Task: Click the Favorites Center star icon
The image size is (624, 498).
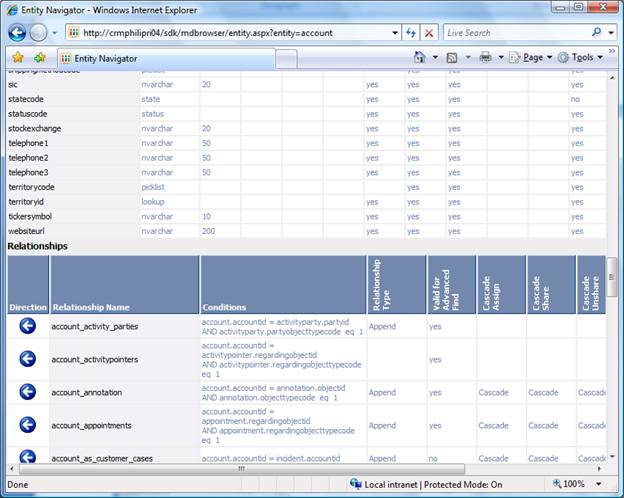Action: pyautogui.click(x=15, y=58)
